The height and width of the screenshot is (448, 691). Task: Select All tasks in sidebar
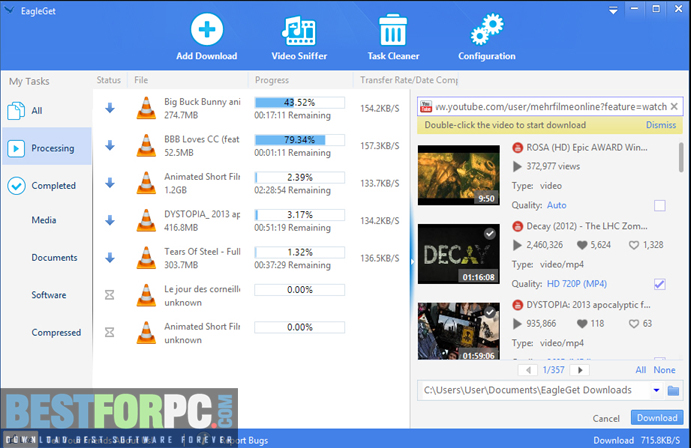point(47,111)
